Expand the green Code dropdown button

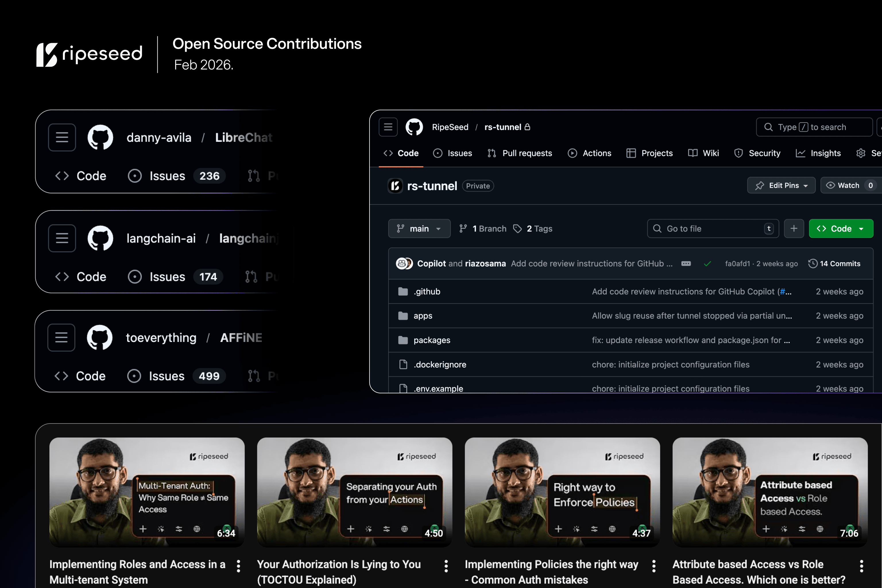[x=841, y=228]
